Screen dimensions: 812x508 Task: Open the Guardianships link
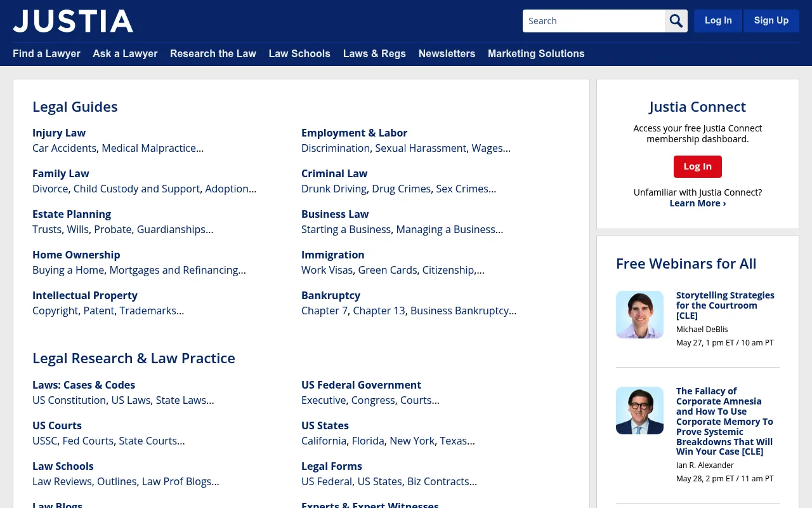(x=171, y=229)
